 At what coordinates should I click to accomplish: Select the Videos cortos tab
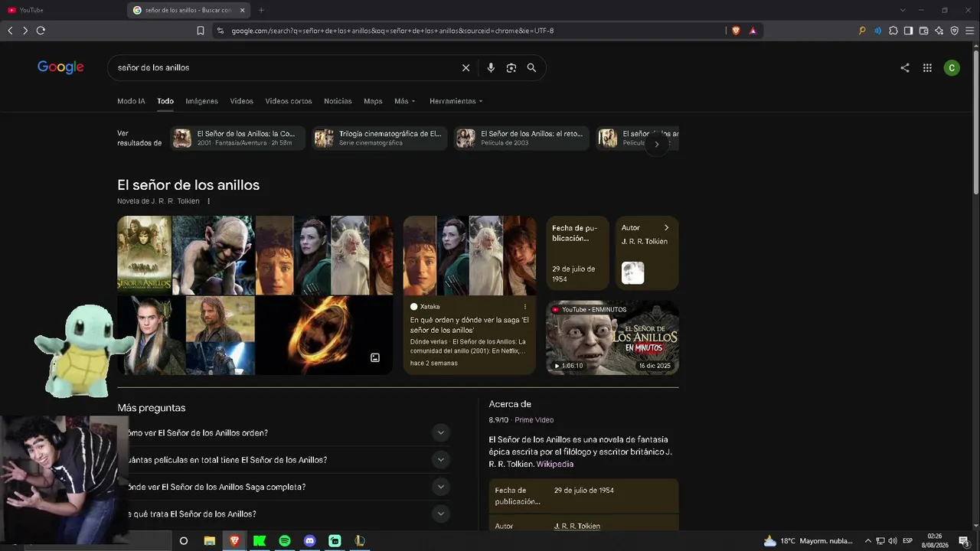point(289,101)
